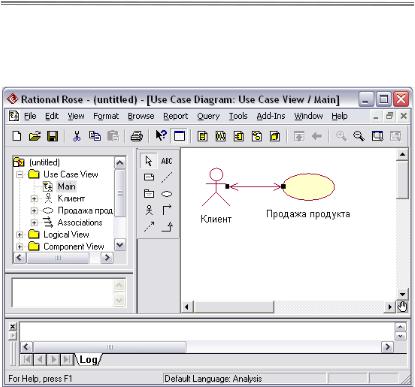Click diagram horizontal scroll left arrow
Image resolution: width=415 pixels, height=387 pixels.
187,307
